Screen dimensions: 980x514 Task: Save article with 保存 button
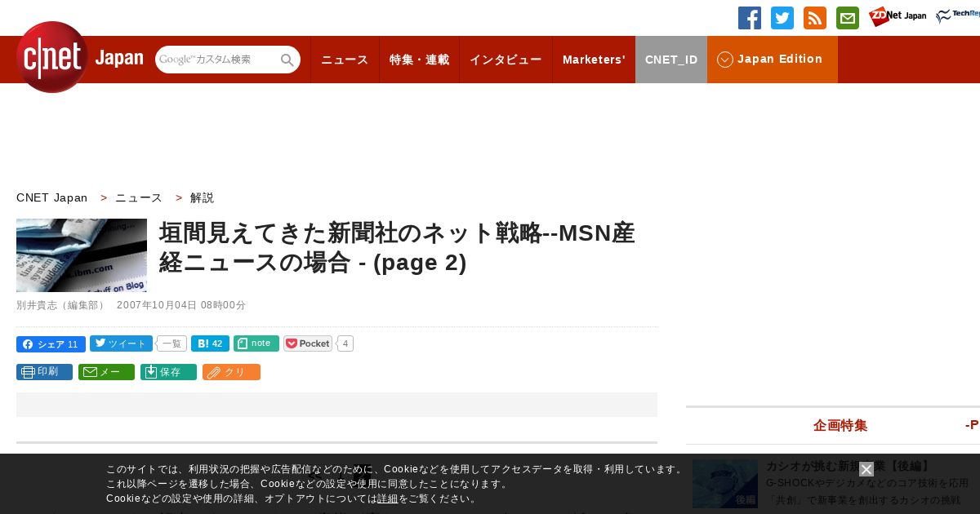click(168, 372)
